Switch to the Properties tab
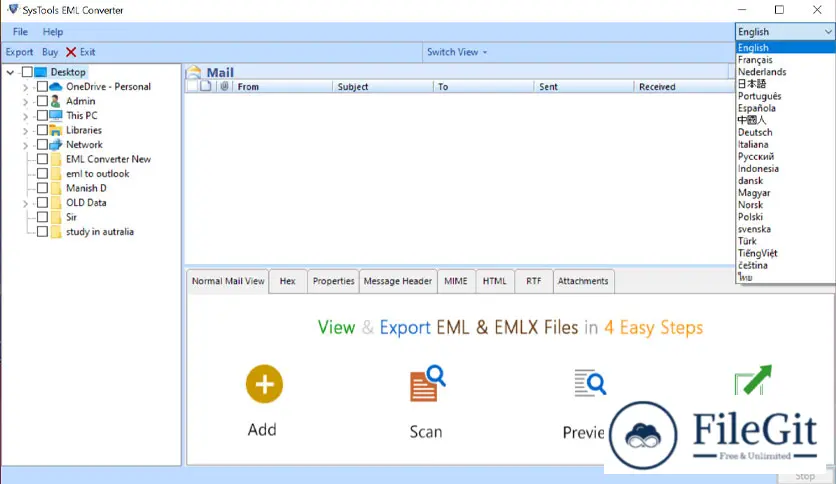Image resolution: width=836 pixels, height=484 pixels. click(333, 281)
